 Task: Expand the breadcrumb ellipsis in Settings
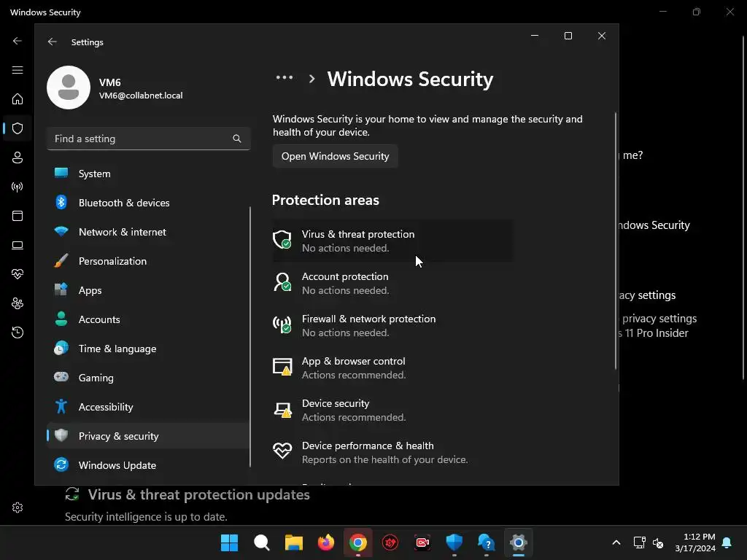click(x=285, y=77)
